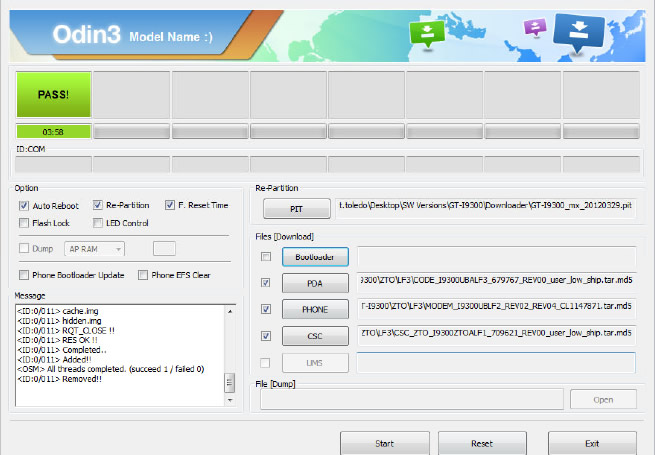
Task: Click the CSC file button
Action: coord(315,336)
